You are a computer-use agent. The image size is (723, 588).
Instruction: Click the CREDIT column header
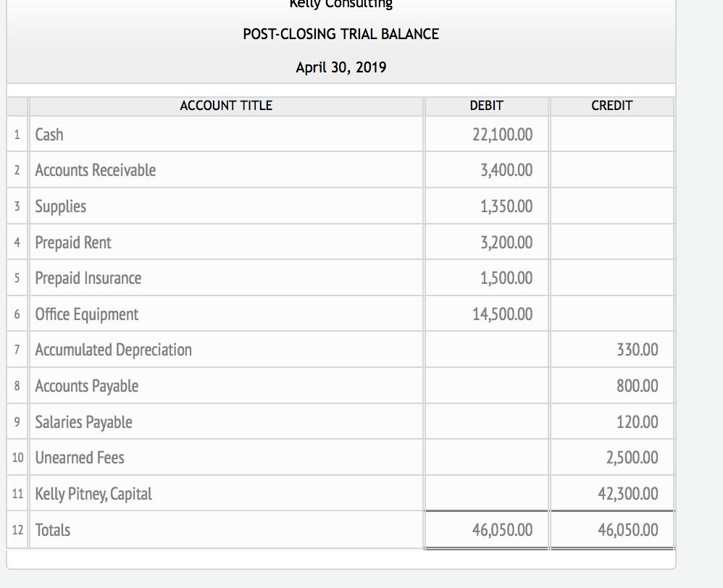612,106
